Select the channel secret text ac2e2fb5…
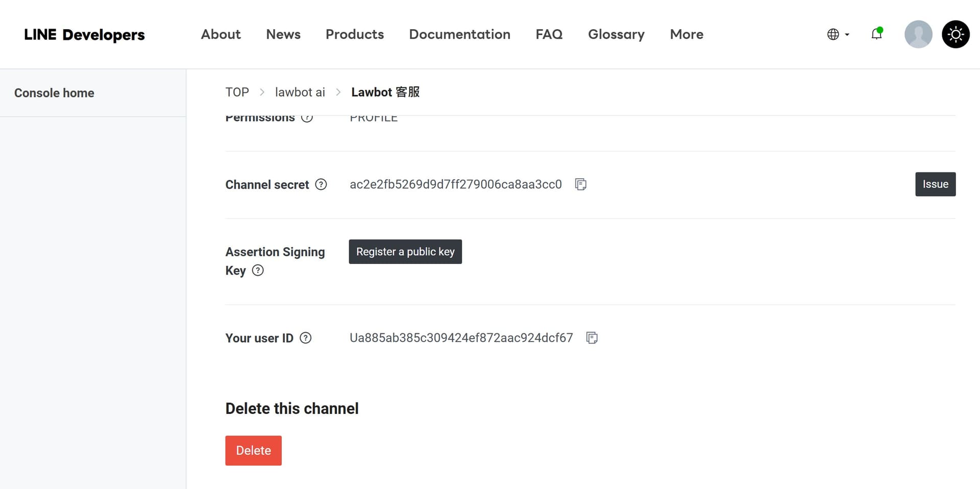This screenshot has height=489, width=980. pyautogui.click(x=455, y=184)
